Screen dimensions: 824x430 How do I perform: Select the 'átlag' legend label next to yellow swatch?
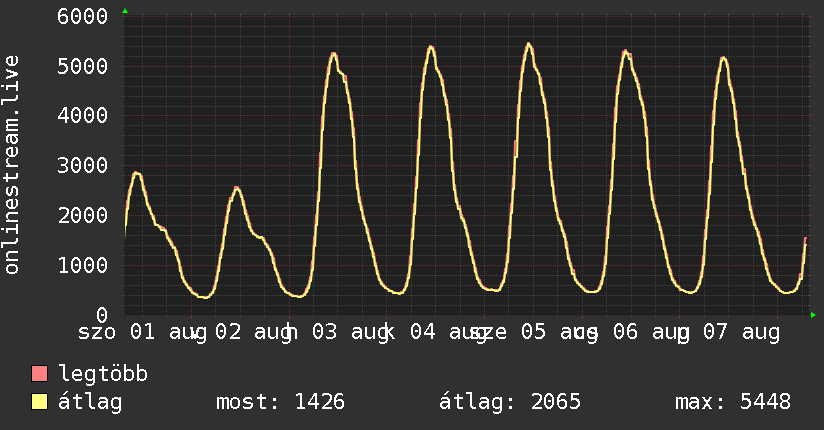click(x=90, y=402)
